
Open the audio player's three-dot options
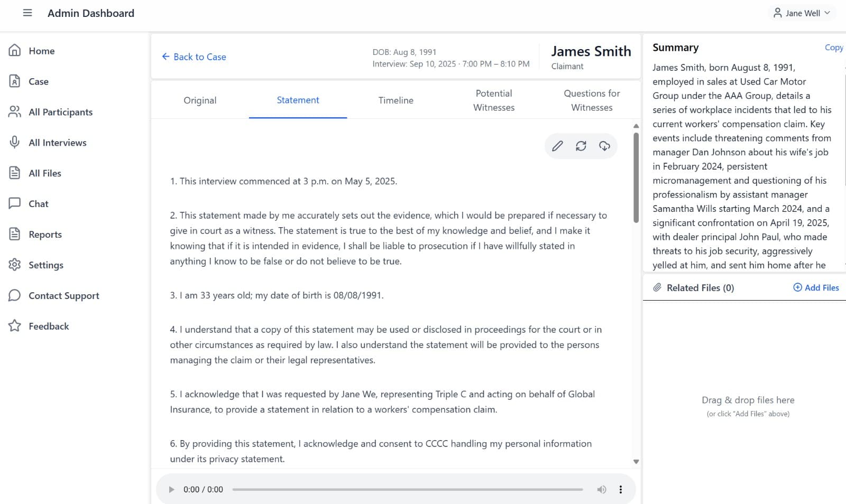tap(621, 489)
